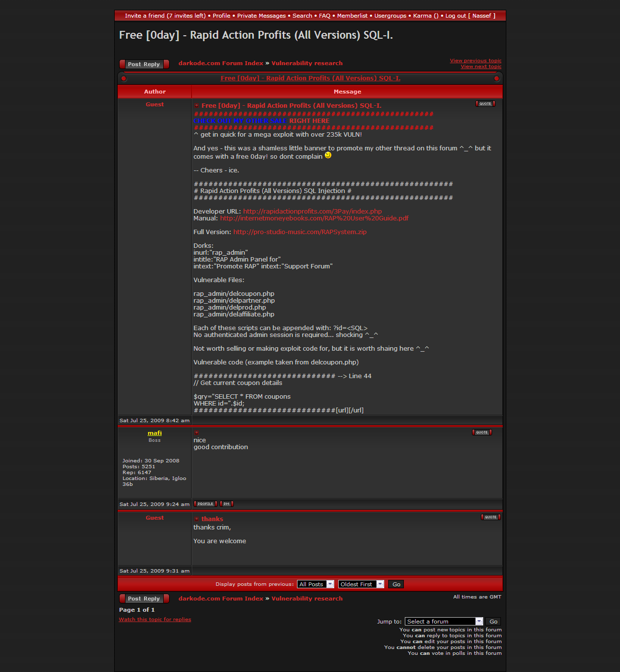The height and width of the screenshot is (672, 620).
Task: Send mafi a message with PM button
Action: point(226,504)
